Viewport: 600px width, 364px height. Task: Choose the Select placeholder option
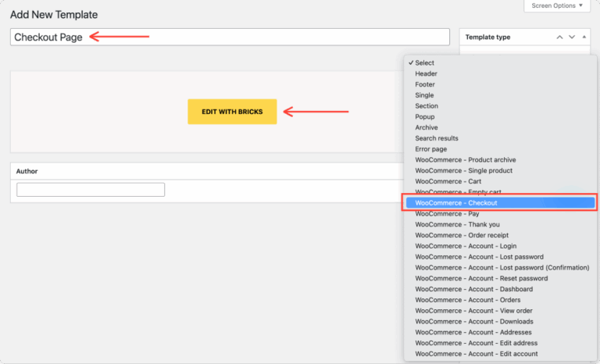[501, 62]
